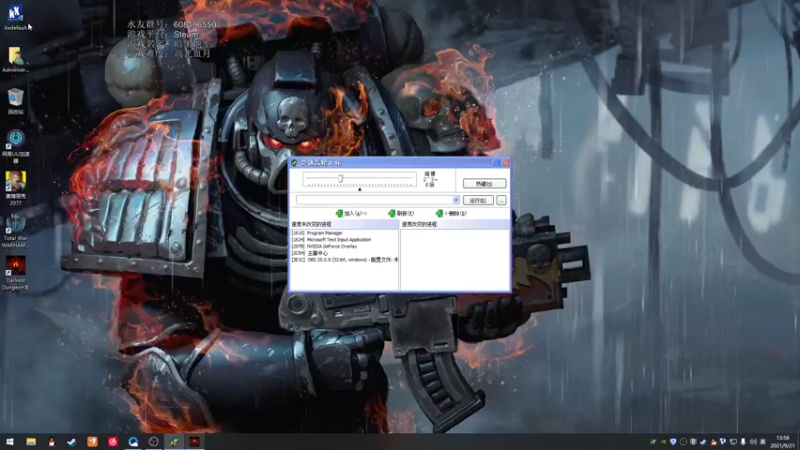Open NetEase Cloud Music red taskbar icon
Screen dimensions: 800x450
coord(113,442)
